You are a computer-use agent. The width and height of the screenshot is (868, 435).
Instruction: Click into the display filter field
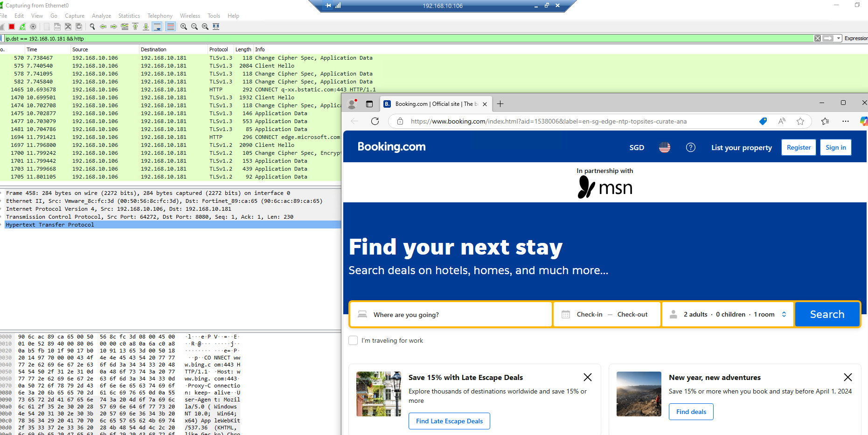(408, 39)
